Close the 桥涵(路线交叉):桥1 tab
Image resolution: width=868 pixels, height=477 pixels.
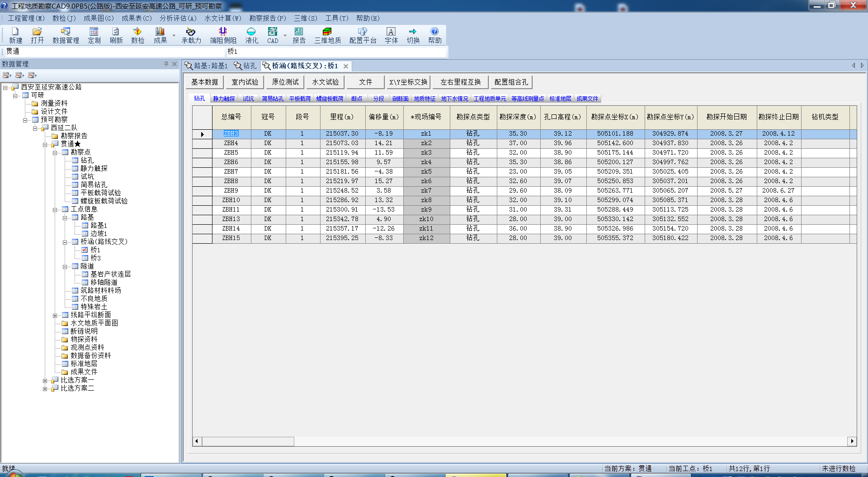pos(346,66)
